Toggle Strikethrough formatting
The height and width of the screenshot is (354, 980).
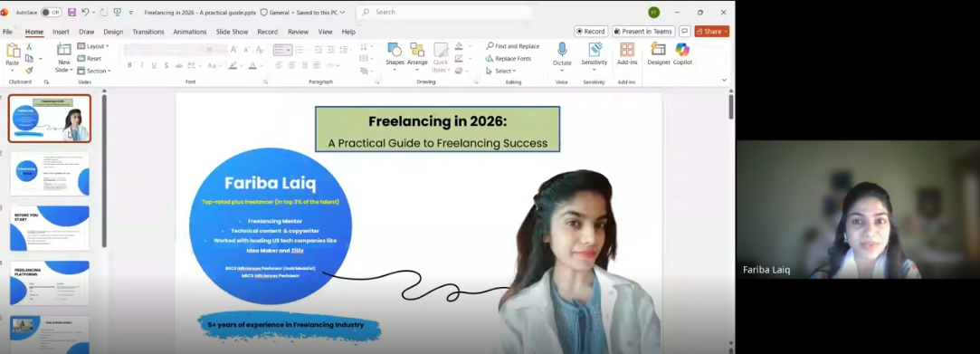coord(179,65)
